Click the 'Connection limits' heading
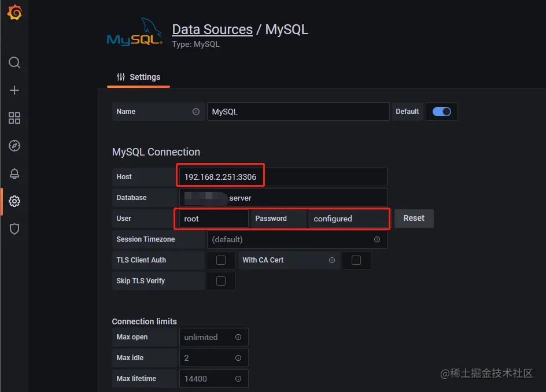Screen dimensions: 546x392 coord(144,321)
